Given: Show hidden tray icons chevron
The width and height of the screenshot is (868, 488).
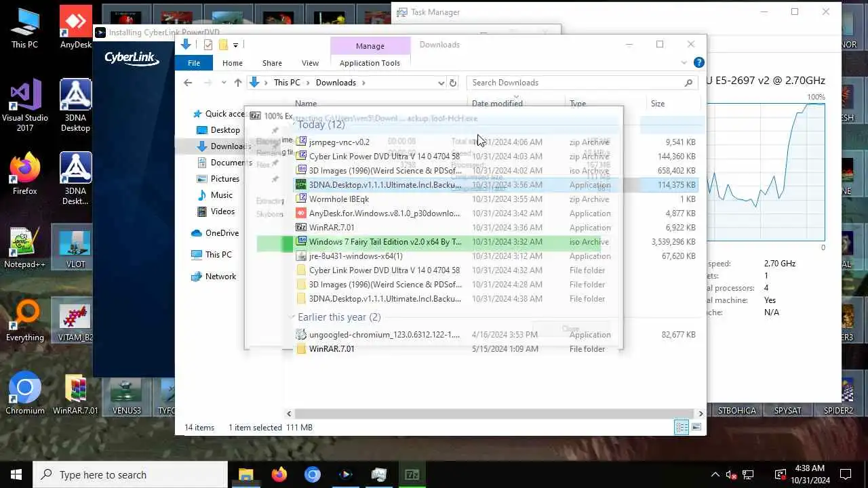Looking at the screenshot, I should (x=715, y=474).
